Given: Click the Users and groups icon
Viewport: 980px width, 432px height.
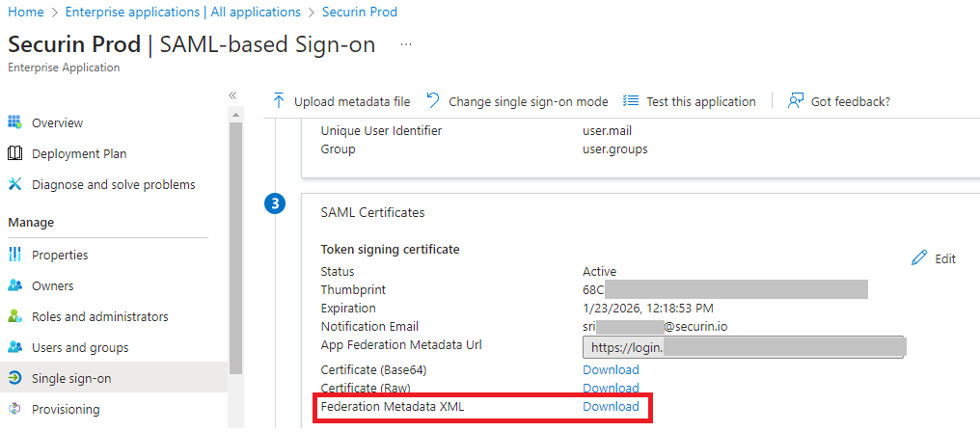Looking at the screenshot, I should (14, 347).
